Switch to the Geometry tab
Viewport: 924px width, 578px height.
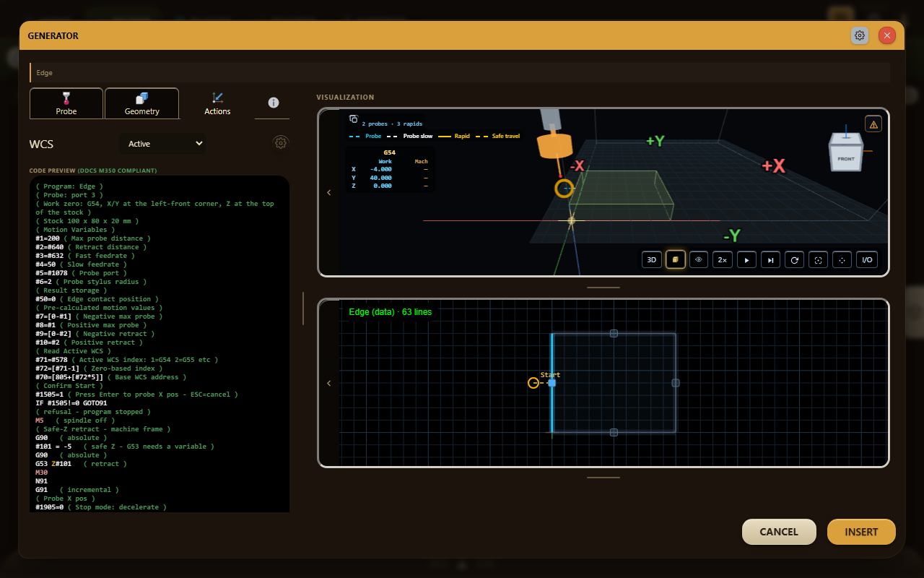tap(141, 103)
